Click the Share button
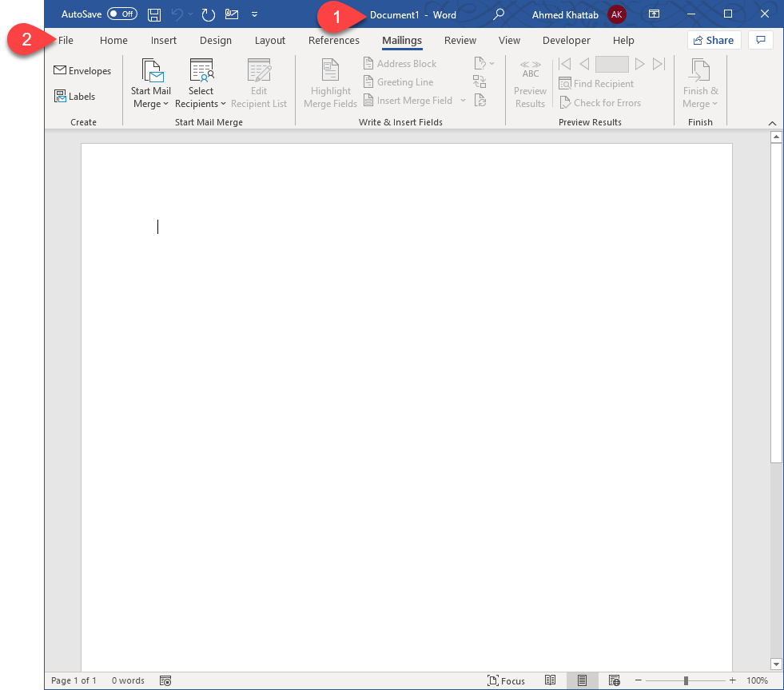 coord(714,40)
